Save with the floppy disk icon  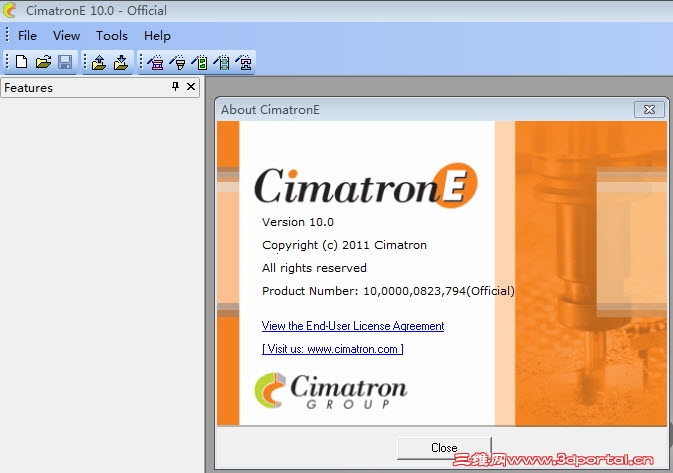click(x=65, y=62)
